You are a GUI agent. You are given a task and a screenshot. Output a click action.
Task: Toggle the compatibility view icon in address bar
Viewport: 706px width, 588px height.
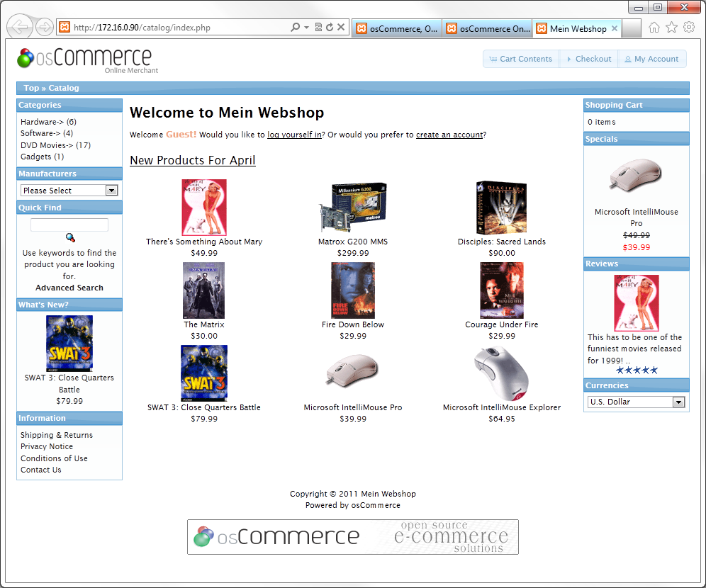click(318, 28)
